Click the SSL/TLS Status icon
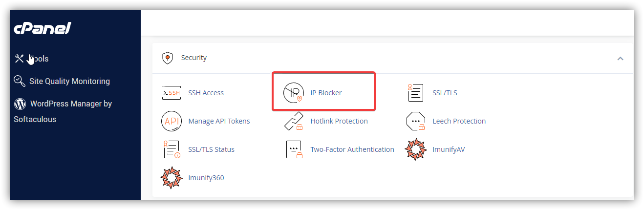This screenshot has height=210, width=644. tap(171, 149)
